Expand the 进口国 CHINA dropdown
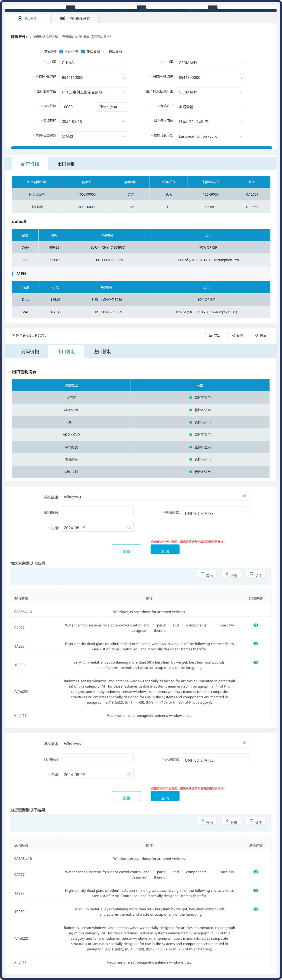Image resolution: width=282 pixels, height=980 pixels. (x=94, y=63)
